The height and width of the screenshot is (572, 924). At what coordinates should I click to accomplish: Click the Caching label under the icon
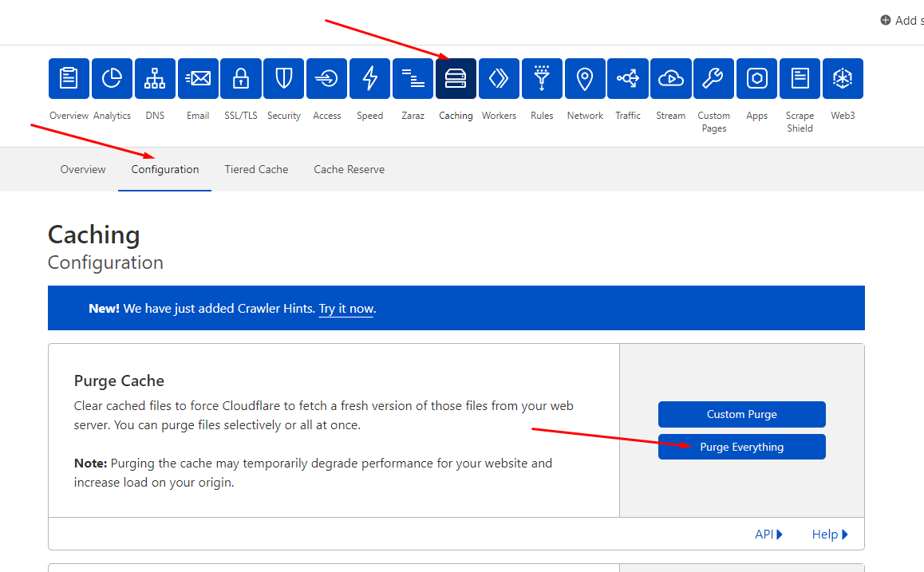tap(456, 116)
